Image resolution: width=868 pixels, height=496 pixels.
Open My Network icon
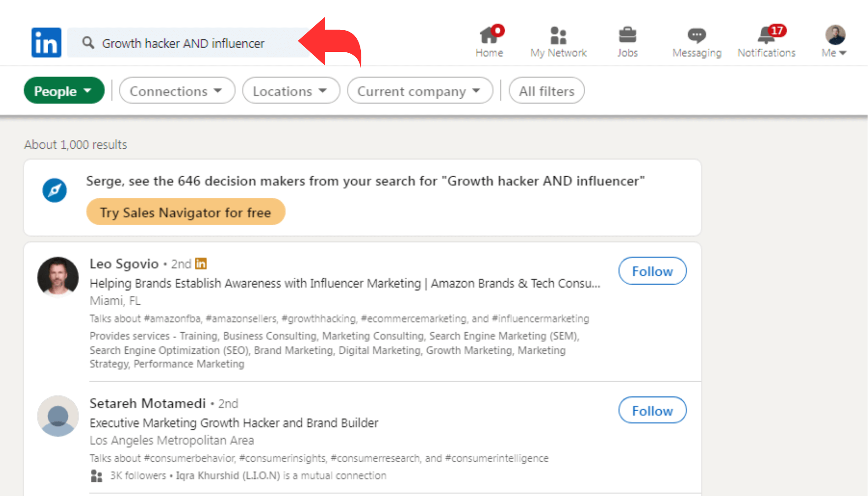tap(558, 40)
